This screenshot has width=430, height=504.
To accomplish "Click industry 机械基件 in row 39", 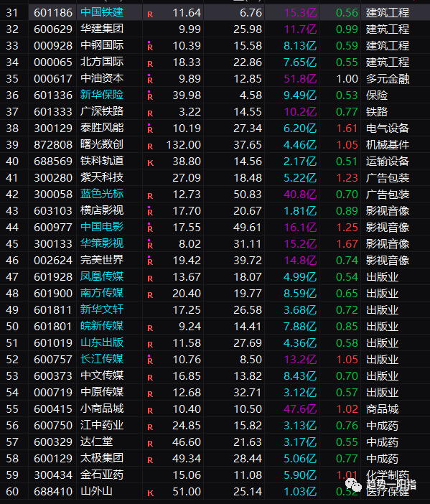I will pos(388,145).
